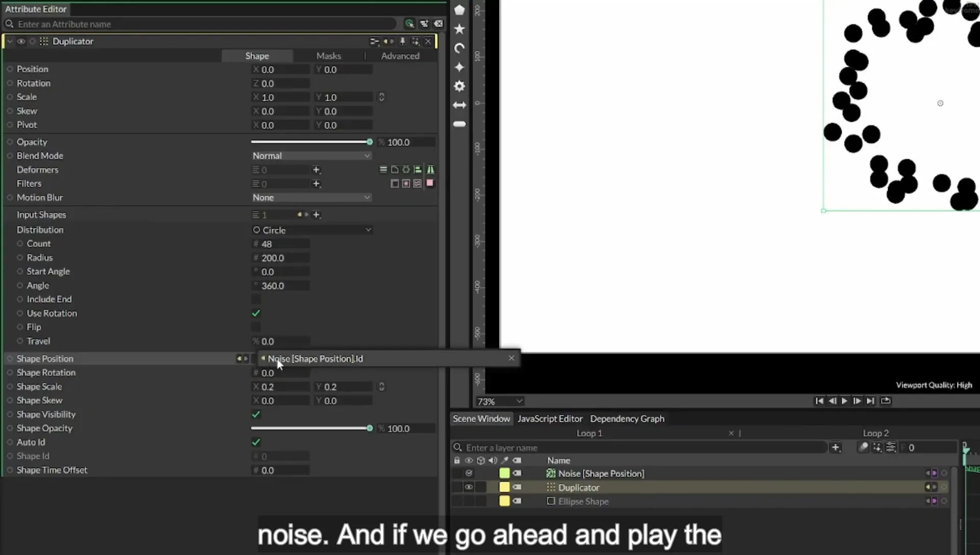Image resolution: width=980 pixels, height=555 pixels.
Task: Select the arc shape tool
Action: [x=459, y=48]
